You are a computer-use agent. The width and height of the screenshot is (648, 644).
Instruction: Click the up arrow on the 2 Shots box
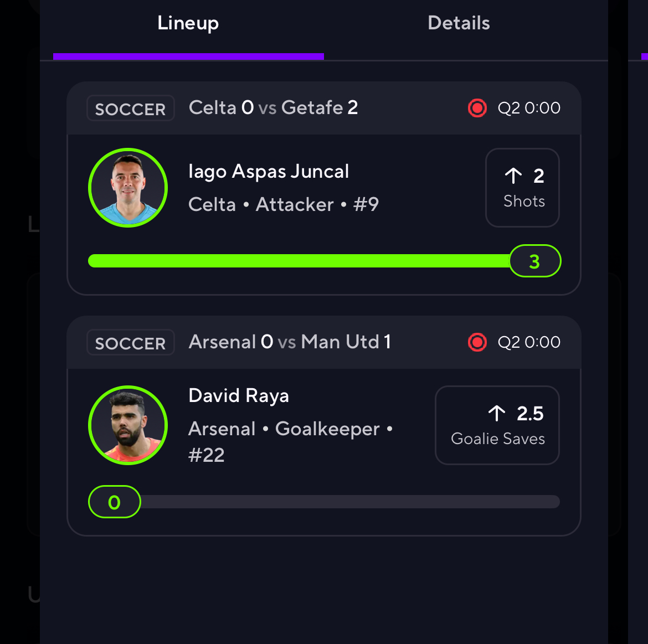513,176
